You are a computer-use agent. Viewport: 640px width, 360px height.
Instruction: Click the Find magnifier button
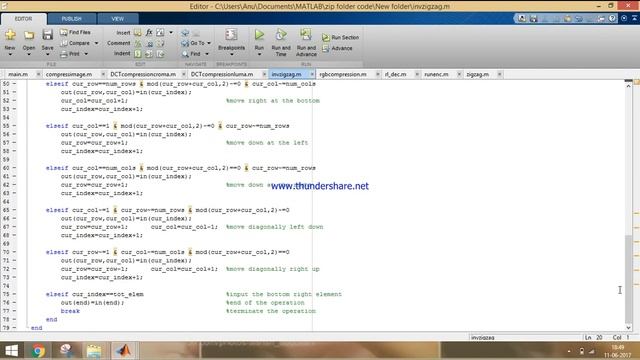pos(191,54)
